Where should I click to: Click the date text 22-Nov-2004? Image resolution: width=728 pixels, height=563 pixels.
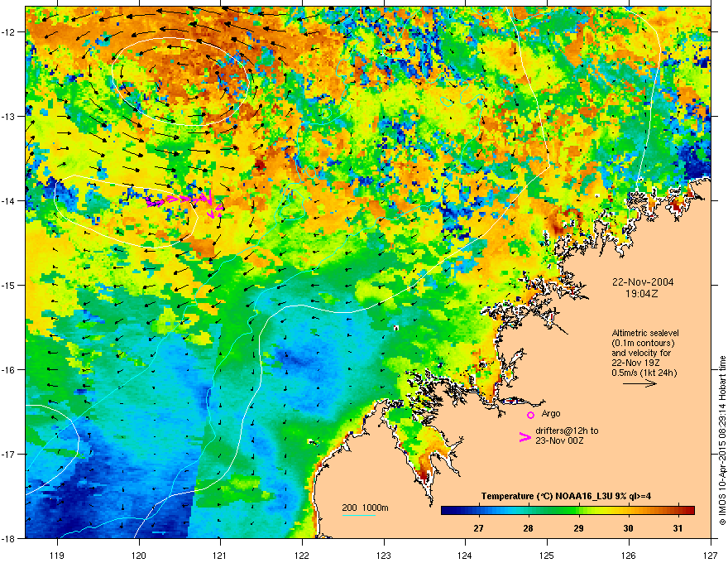click(643, 282)
